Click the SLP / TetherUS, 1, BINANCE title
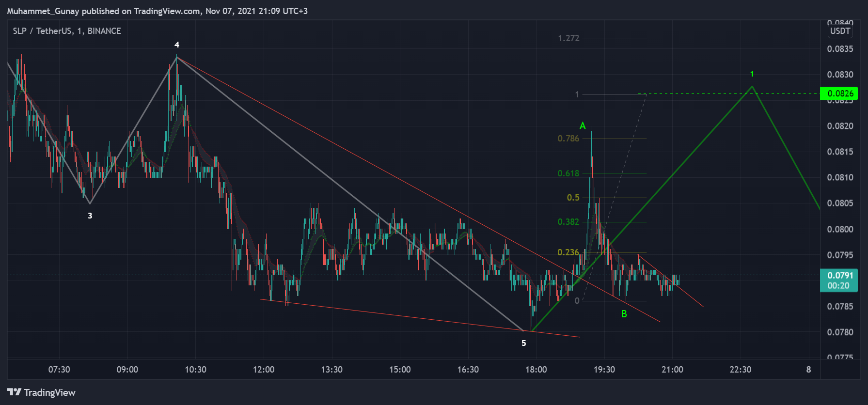 coord(67,31)
